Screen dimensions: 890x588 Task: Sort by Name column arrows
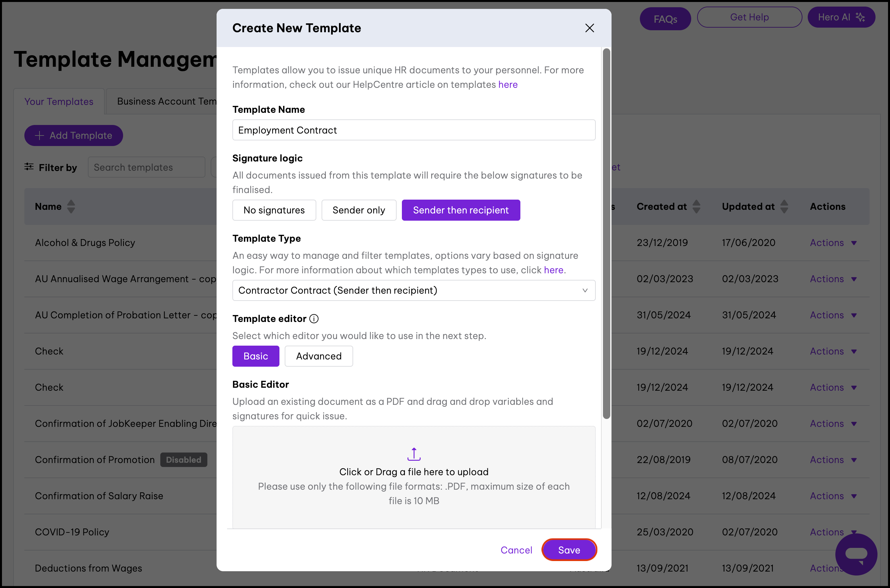tap(71, 207)
